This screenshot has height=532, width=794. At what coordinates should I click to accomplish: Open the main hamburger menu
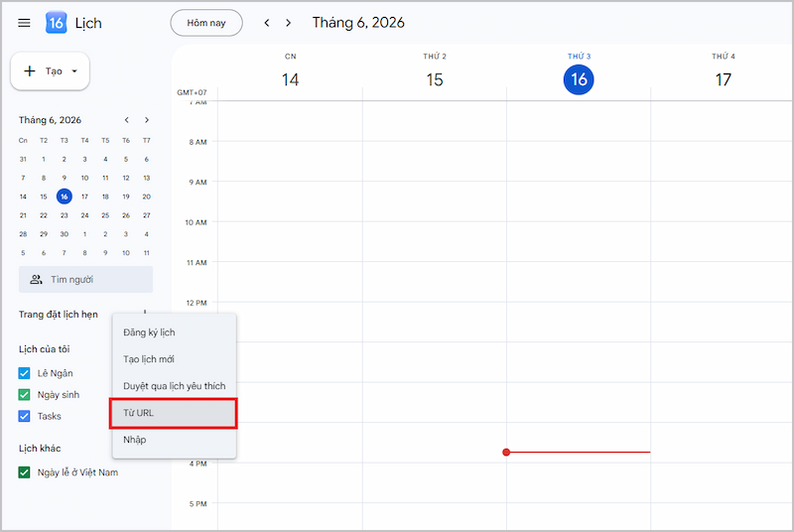(x=24, y=23)
